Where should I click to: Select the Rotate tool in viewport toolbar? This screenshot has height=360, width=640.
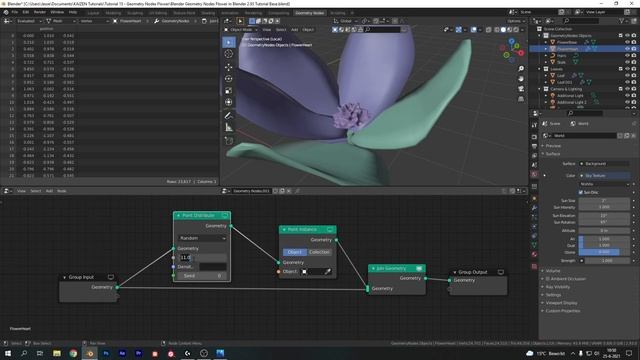(x=229, y=79)
